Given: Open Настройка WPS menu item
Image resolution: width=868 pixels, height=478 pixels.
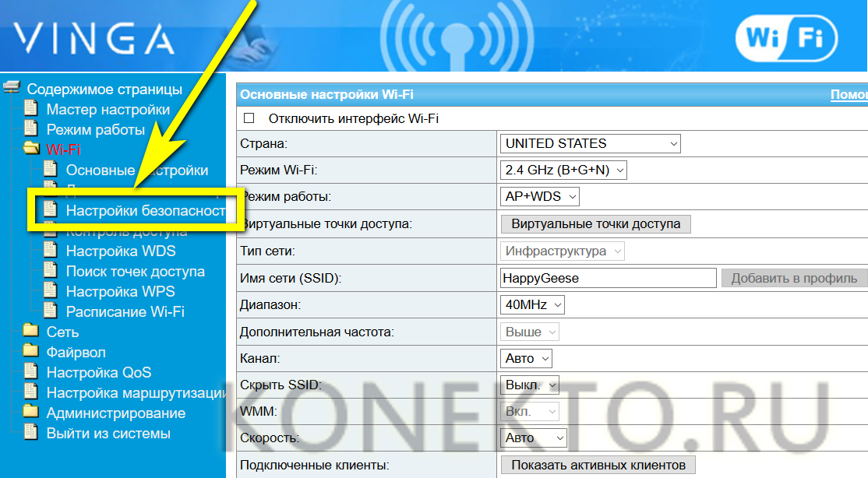Looking at the screenshot, I should 120,291.
